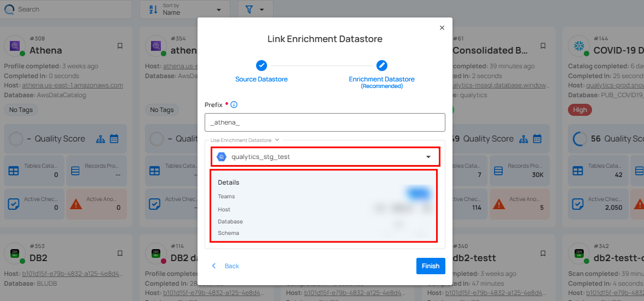Click the Qualytics search logo icon

pyautogui.click(x=9, y=9)
